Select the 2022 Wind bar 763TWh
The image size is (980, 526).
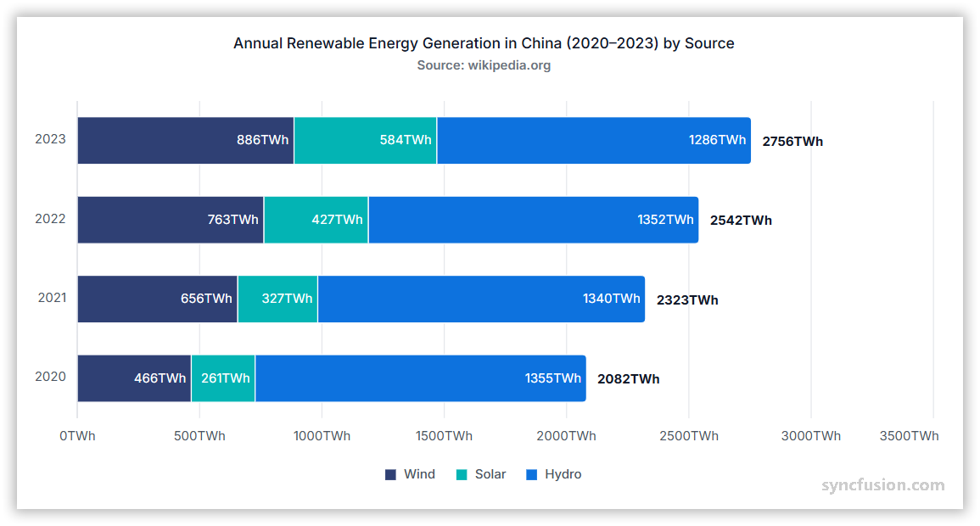pos(170,220)
